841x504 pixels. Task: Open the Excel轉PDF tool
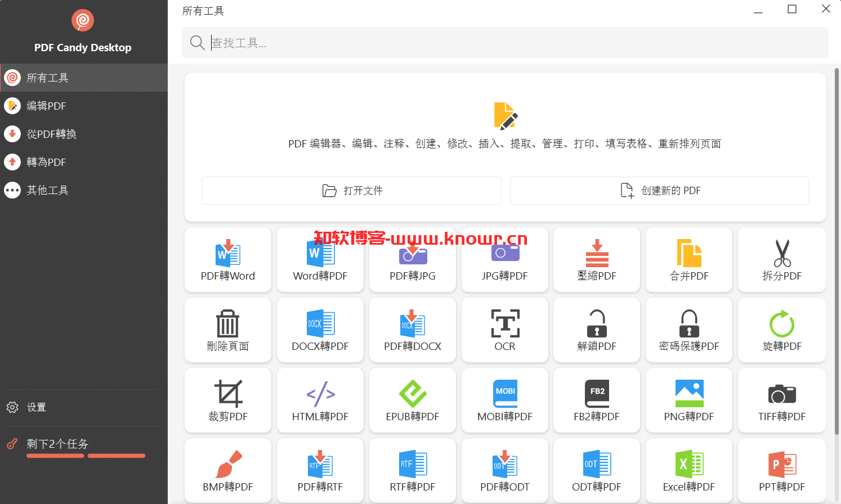689,470
